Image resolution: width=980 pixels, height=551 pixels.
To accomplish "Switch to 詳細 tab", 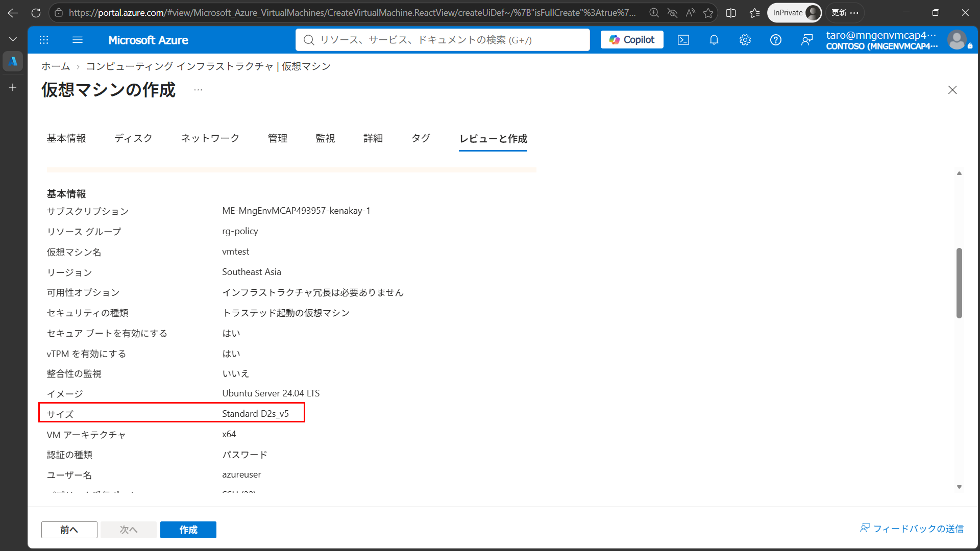I will coord(373,138).
